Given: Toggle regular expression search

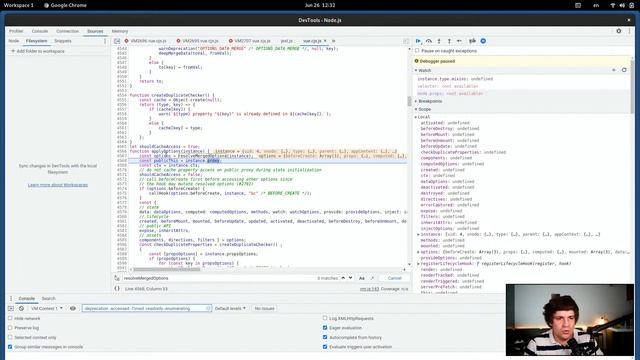Looking at the screenshot, I should point(372,278).
